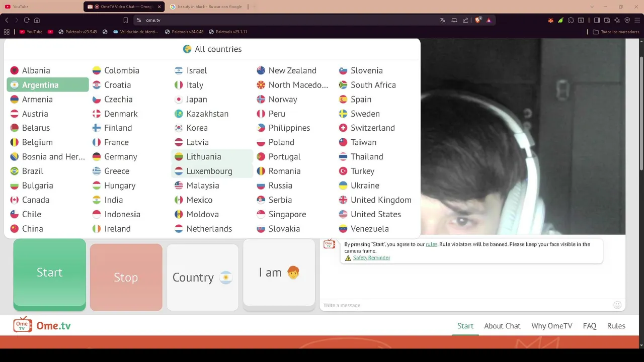This screenshot has height=362, width=644.
Task: Pick Brazil in the country list
Action: [x=47, y=171]
